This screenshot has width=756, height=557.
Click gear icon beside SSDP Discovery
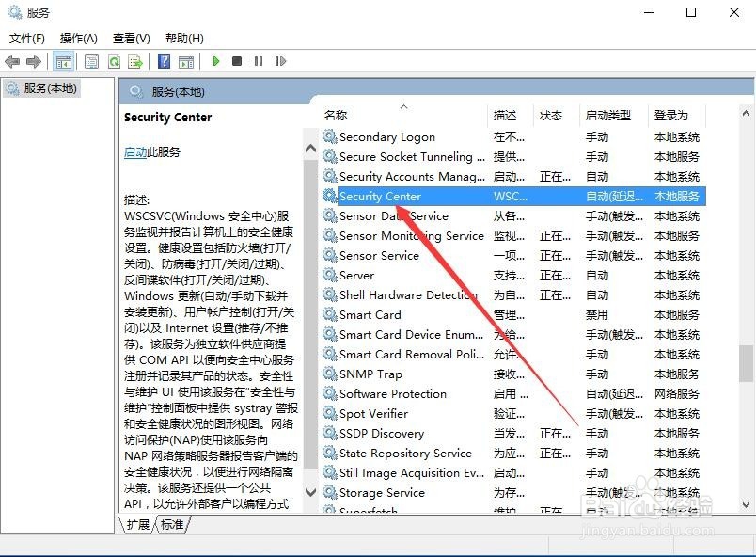329,433
